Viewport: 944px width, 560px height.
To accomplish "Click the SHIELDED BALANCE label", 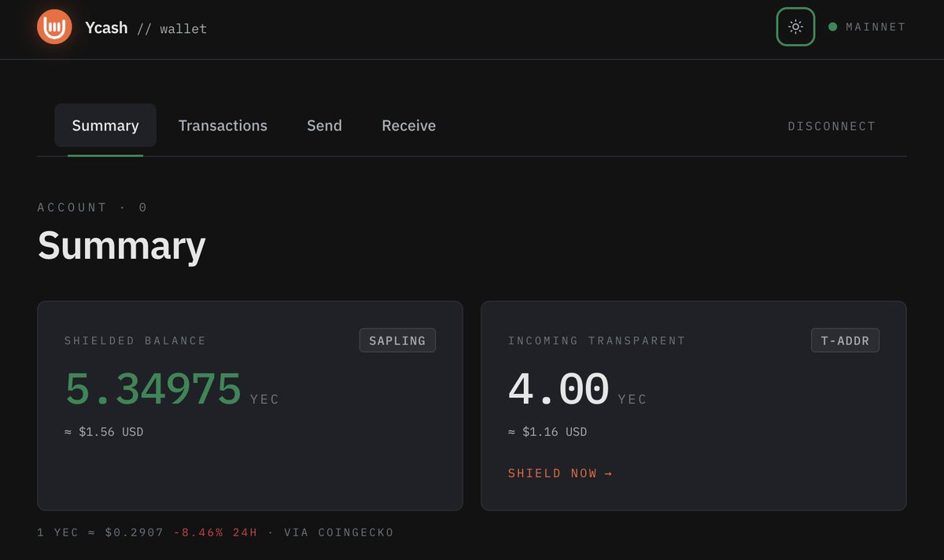I will tap(135, 341).
